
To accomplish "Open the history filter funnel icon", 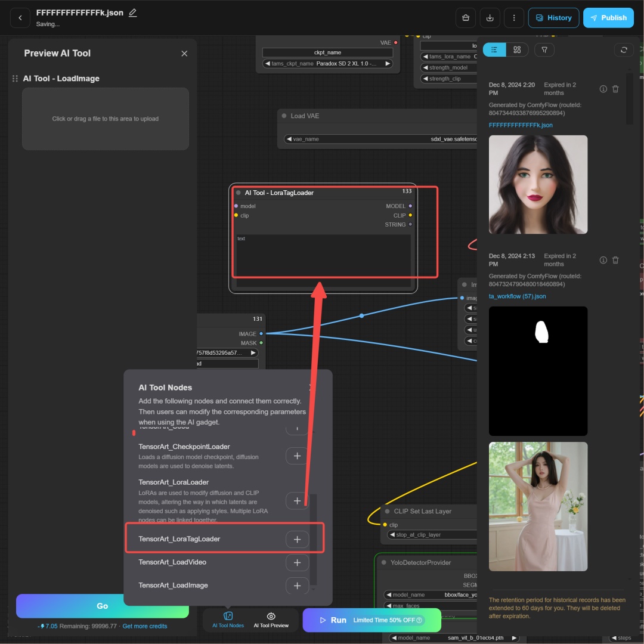I will click(544, 49).
